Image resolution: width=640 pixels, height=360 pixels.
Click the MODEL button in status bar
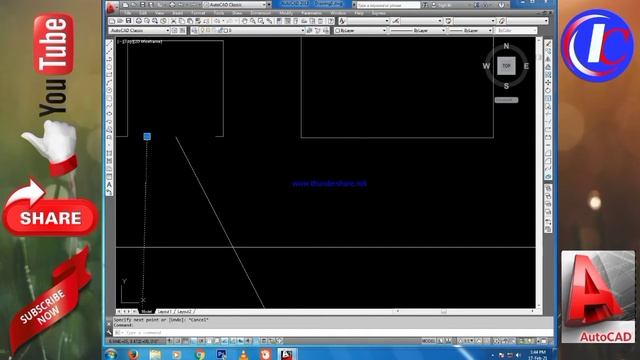coord(428,341)
